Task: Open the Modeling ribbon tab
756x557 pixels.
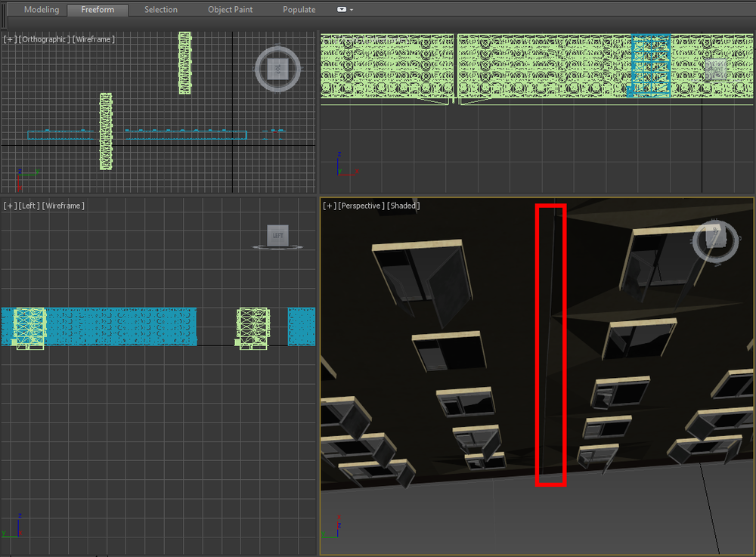Action: [42, 10]
